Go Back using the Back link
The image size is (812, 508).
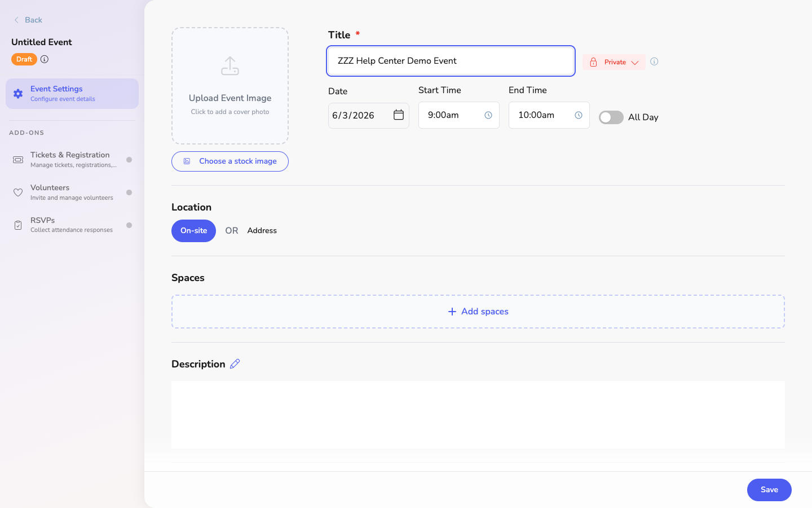click(28, 20)
